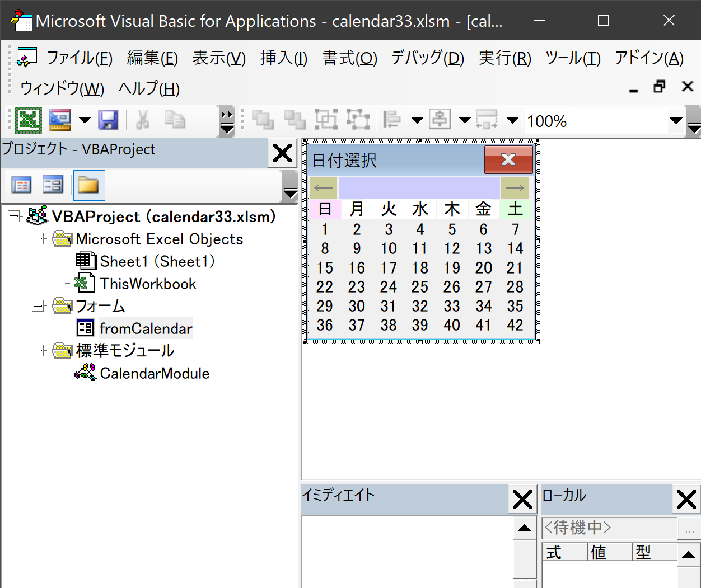Viewport: 701px width, 588px height.
Task: Toggle Folders view in project panel
Action: pos(88,185)
